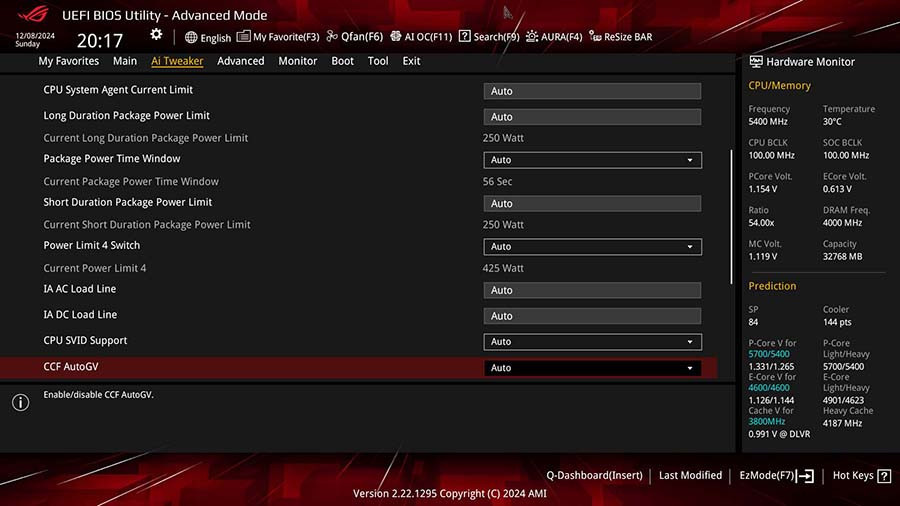Click the ReSize BAR icon

tap(595, 37)
